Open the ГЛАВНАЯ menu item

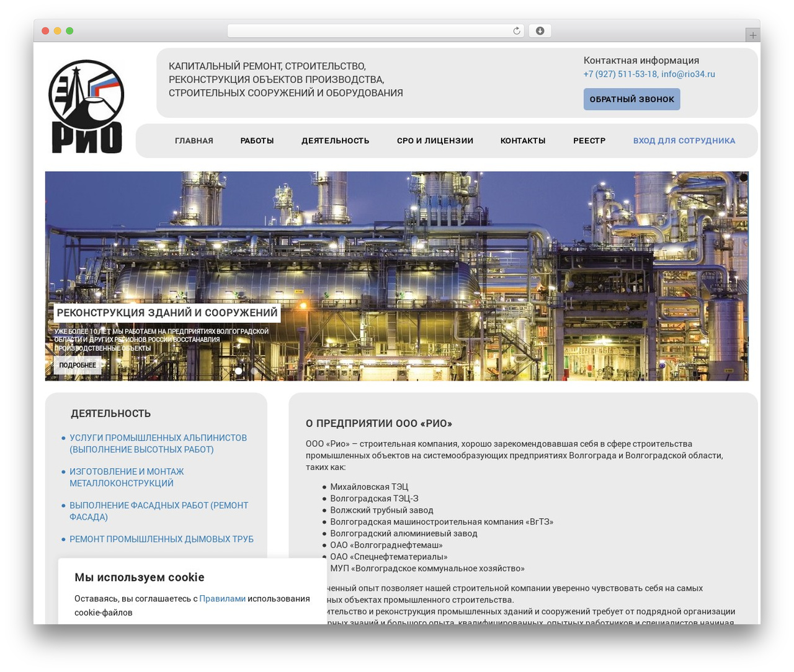click(x=194, y=141)
